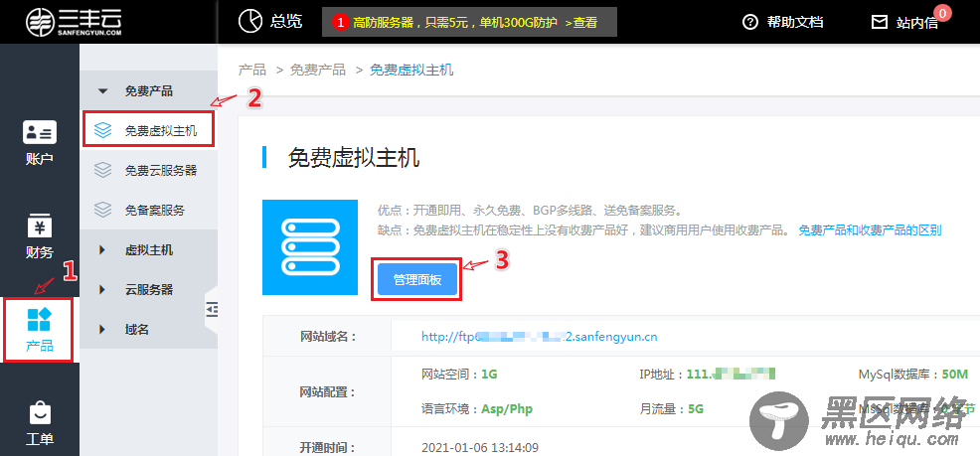
Task: Click the 站内信 unread count badge
Action: click(x=942, y=13)
